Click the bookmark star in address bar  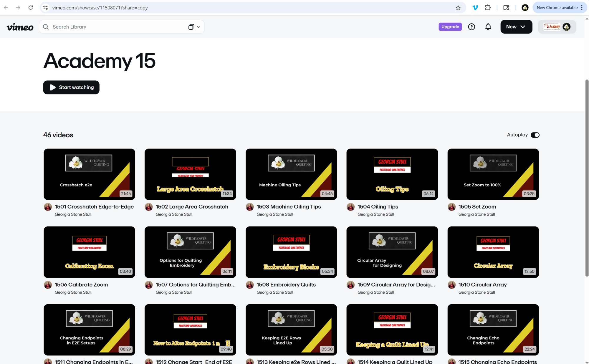click(458, 8)
